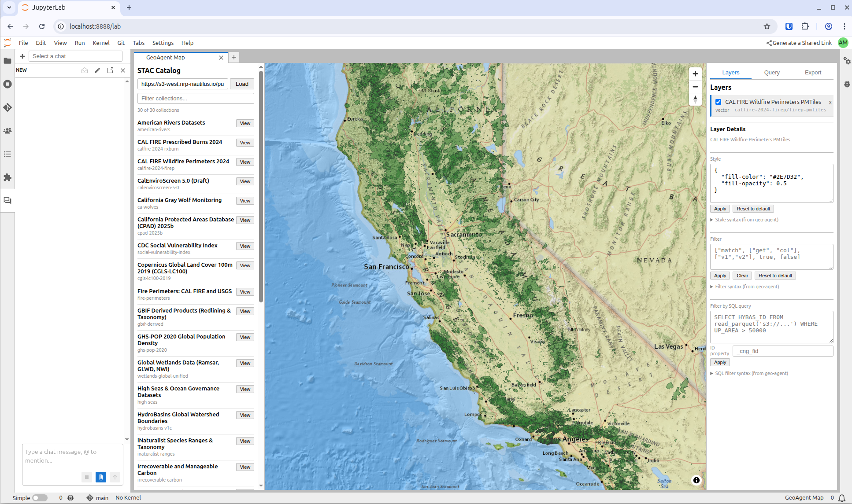This screenshot has height=504, width=852.
Task: View the California Gray Wolf Monitoring collection
Action: (x=245, y=201)
